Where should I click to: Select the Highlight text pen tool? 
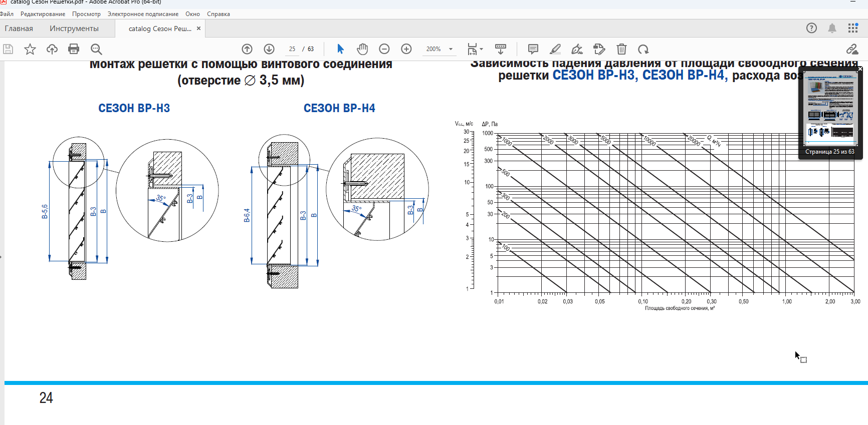coord(555,49)
